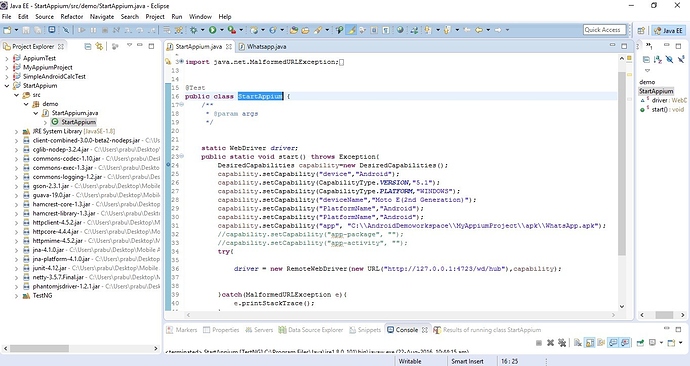The image size is (690, 366).
Task: Click the New wizard icon in toolbar
Action: click(x=7, y=30)
